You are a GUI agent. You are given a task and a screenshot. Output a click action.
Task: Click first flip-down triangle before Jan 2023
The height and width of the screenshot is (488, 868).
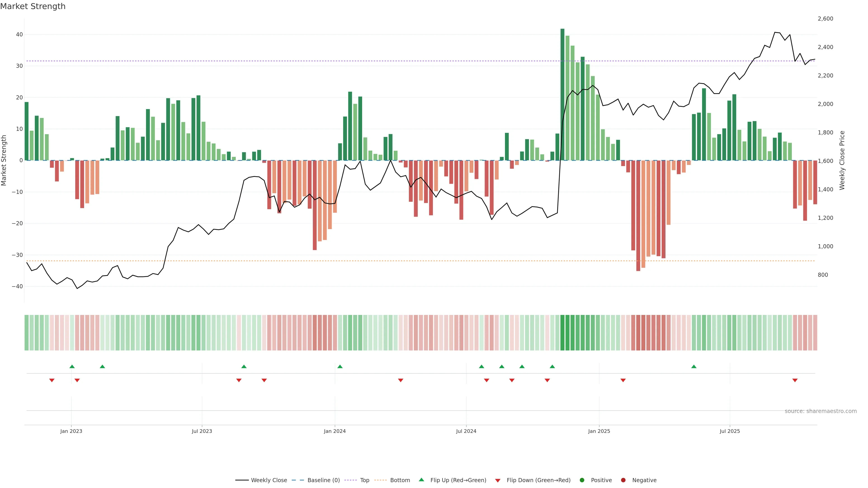(x=52, y=380)
